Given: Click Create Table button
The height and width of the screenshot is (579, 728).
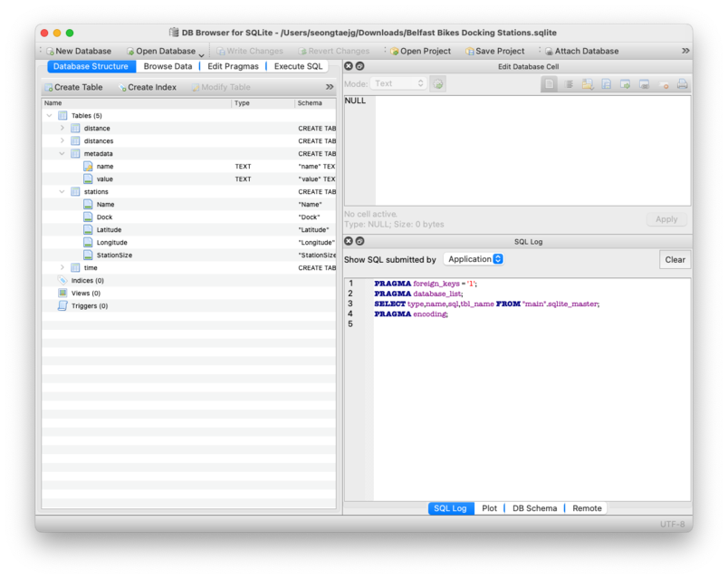Looking at the screenshot, I should pos(73,87).
